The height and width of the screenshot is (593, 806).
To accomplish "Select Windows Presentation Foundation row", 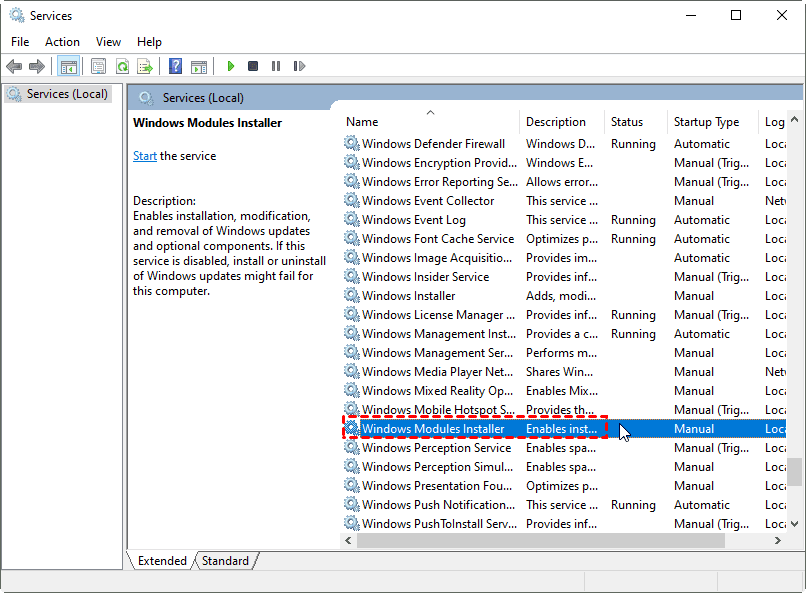I will [564, 486].
